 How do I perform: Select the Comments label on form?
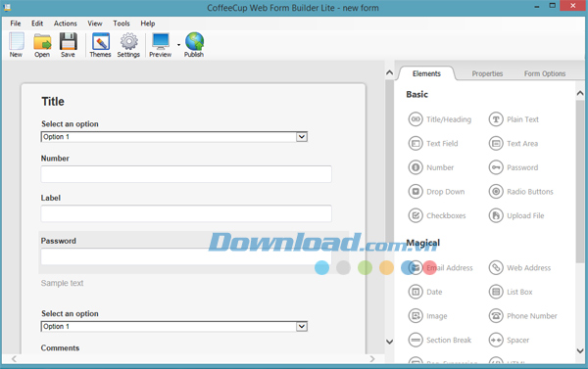point(60,348)
